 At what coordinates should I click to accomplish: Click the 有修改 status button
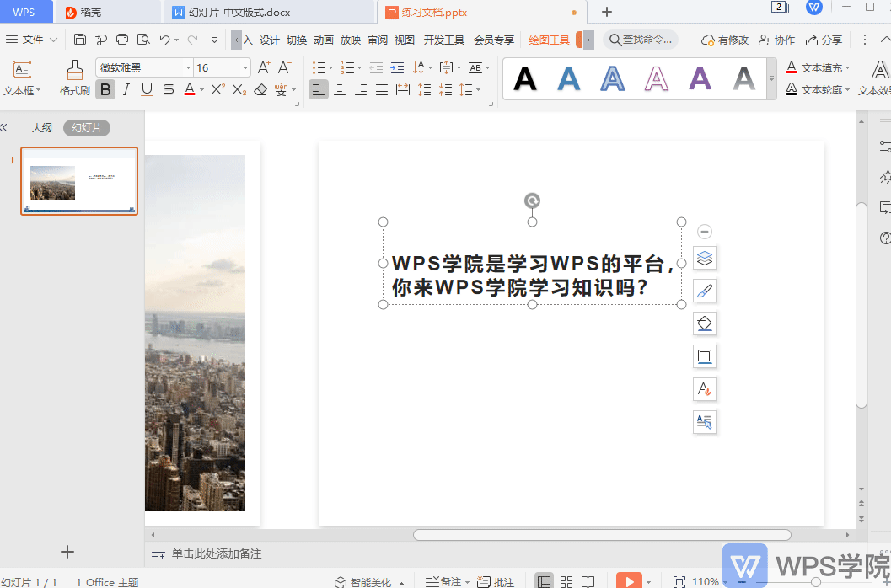point(724,40)
